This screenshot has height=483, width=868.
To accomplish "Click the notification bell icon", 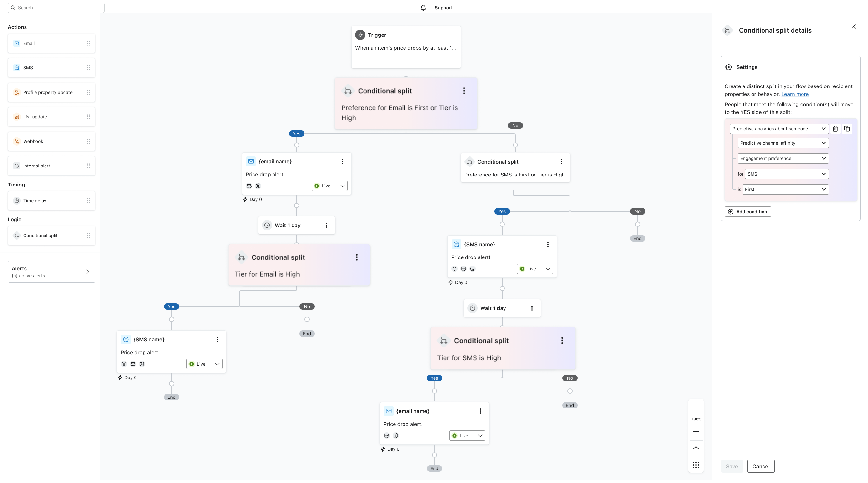I will (423, 8).
